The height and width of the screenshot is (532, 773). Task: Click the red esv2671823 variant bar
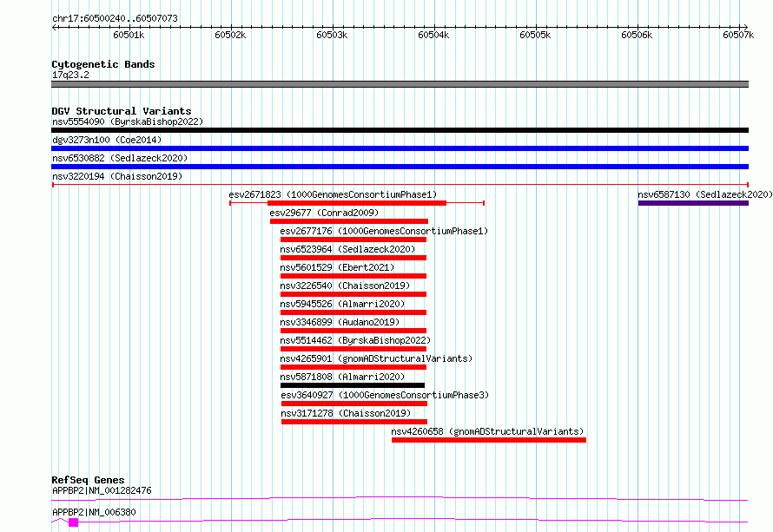pyautogui.click(x=357, y=203)
